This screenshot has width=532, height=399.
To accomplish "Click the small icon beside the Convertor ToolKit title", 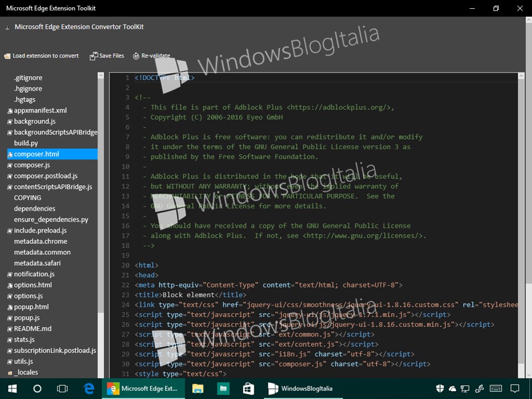I will [7, 27].
